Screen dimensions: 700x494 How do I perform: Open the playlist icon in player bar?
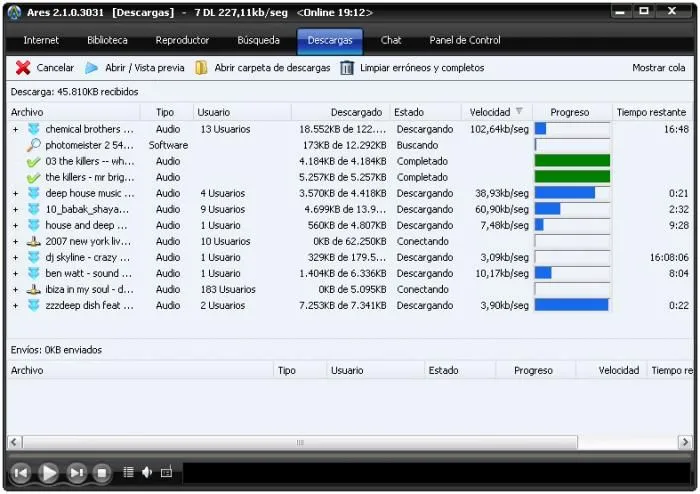coord(128,472)
